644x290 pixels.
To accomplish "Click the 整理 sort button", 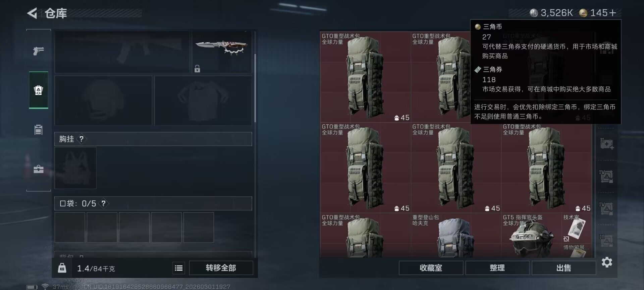I will (497, 268).
